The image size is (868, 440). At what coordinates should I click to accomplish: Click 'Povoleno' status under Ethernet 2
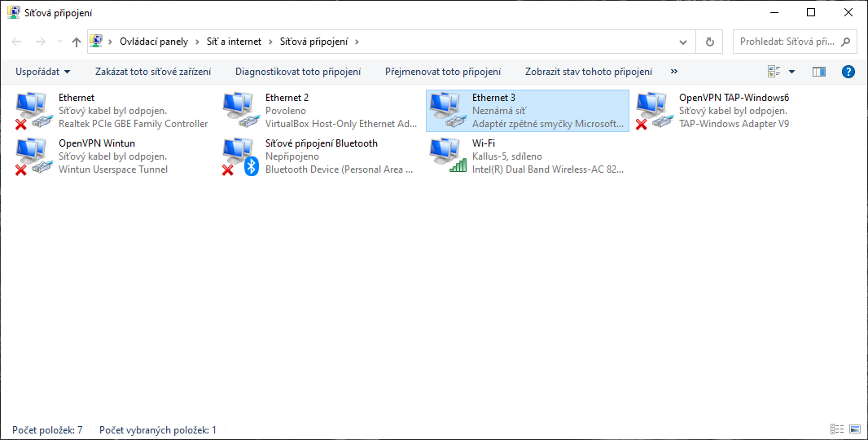pyautogui.click(x=286, y=111)
